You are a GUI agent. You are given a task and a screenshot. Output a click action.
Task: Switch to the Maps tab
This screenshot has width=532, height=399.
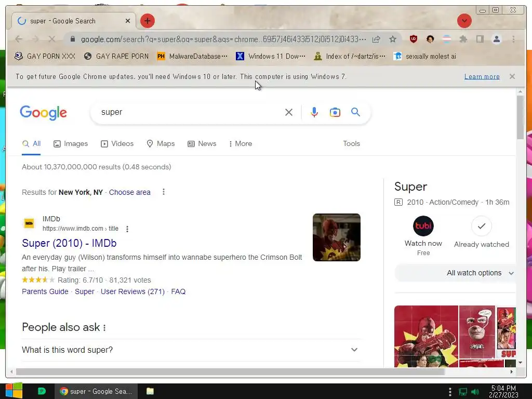[x=161, y=144]
